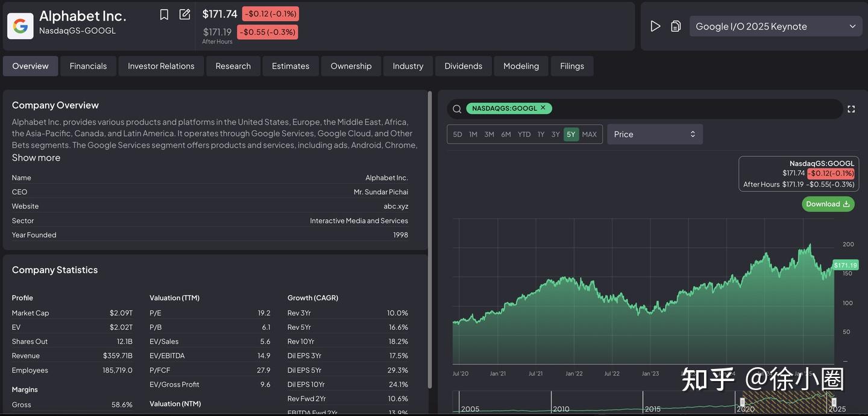Expand the chart to fullscreen
The width and height of the screenshot is (868, 416).
coord(851,109)
